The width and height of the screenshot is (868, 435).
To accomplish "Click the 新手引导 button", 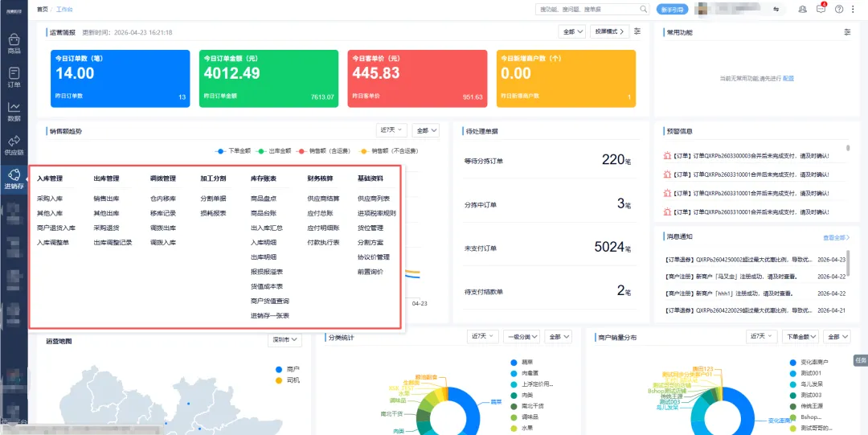I will click(672, 10).
